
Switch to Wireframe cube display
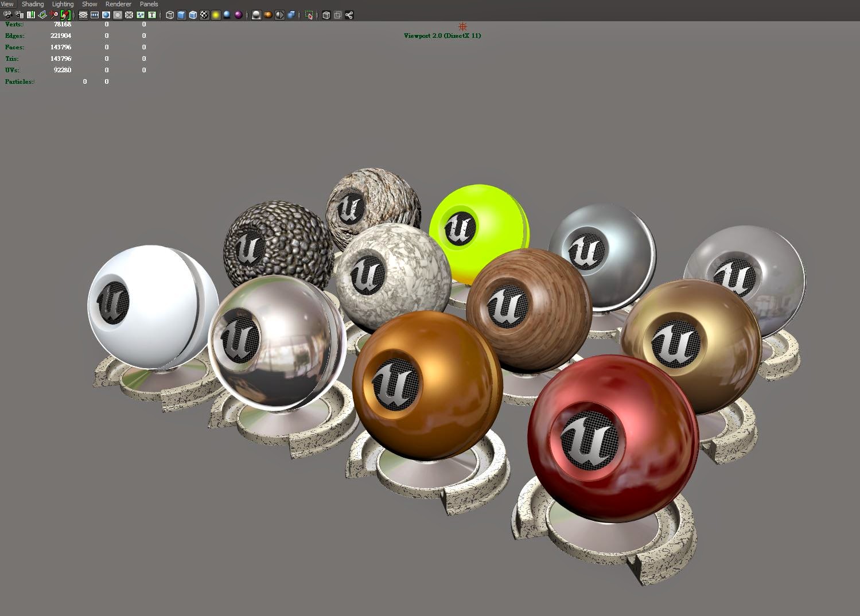(170, 15)
